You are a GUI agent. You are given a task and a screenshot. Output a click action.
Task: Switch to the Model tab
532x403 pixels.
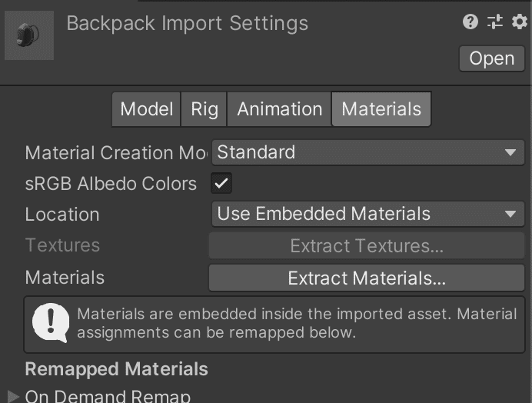[146, 109]
